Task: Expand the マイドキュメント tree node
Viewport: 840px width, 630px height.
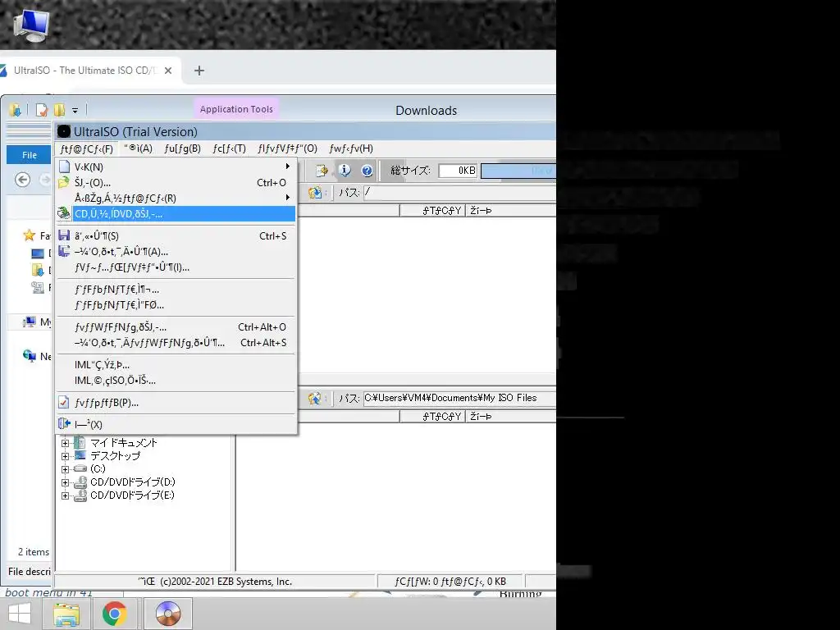Action: pos(65,443)
